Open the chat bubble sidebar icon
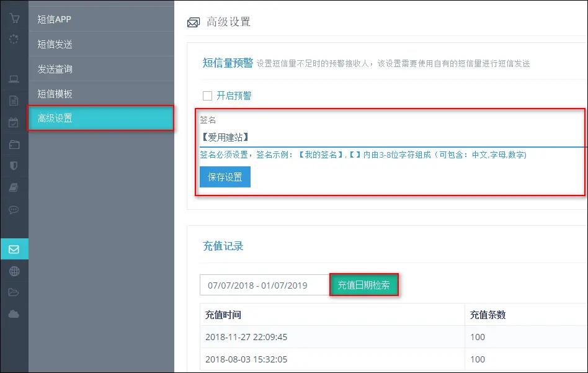Image resolution: width=588 pixels, height=373 pixels. (14, 210)
